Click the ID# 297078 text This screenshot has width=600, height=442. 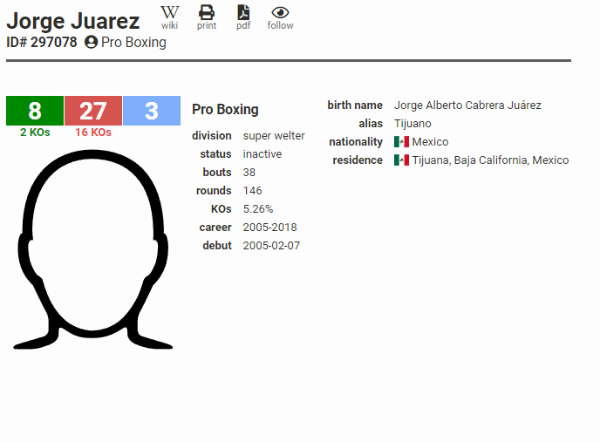pos(42,43)
